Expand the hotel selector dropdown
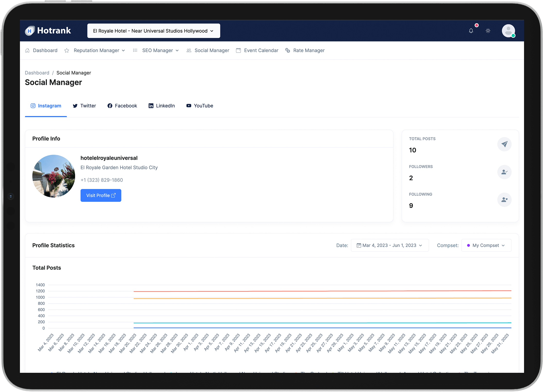Screen dimensions: 543x392 point(153,31)
